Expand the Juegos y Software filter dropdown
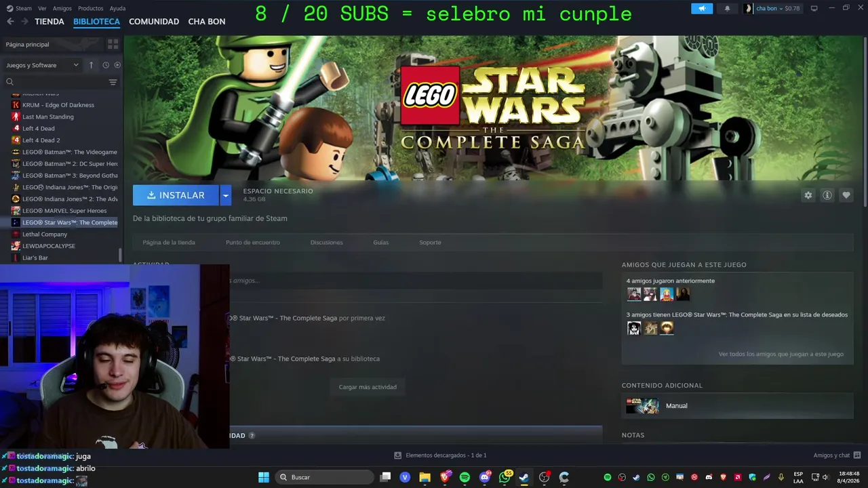 pyautogui.click(x=42, y=65)
